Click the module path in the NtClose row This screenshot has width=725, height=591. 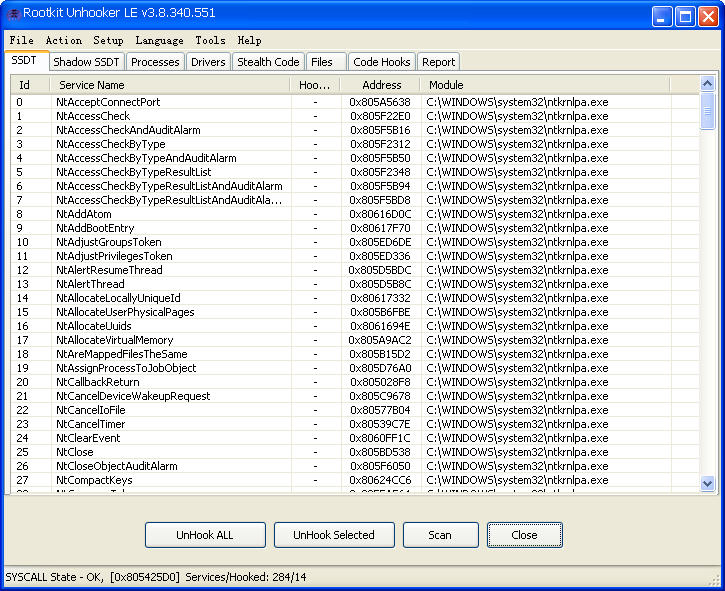coord(517,452)
